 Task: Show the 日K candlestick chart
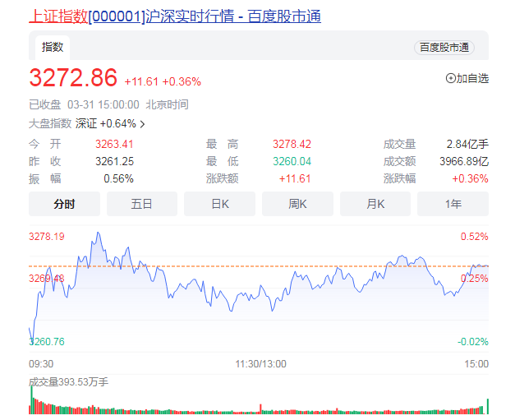[x=220, y=204]
